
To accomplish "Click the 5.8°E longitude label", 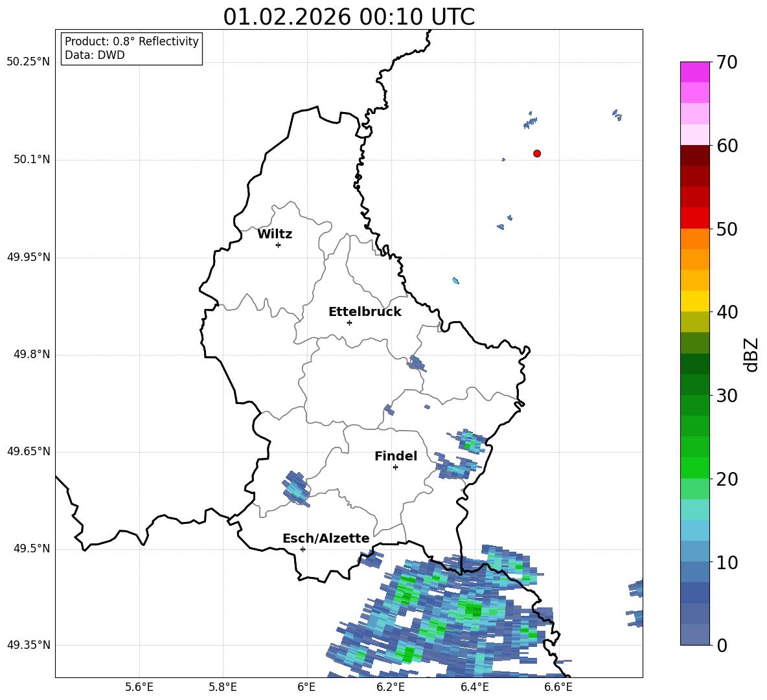I will (223, 687).
